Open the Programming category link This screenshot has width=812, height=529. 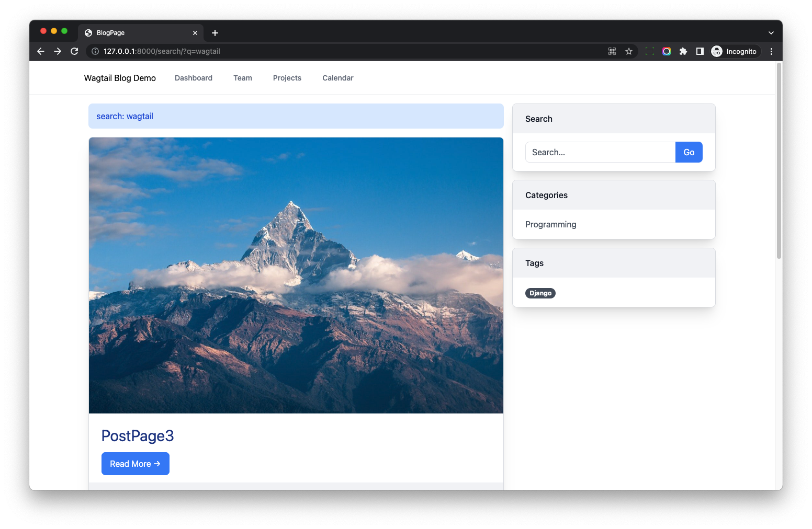click(550, 224)
